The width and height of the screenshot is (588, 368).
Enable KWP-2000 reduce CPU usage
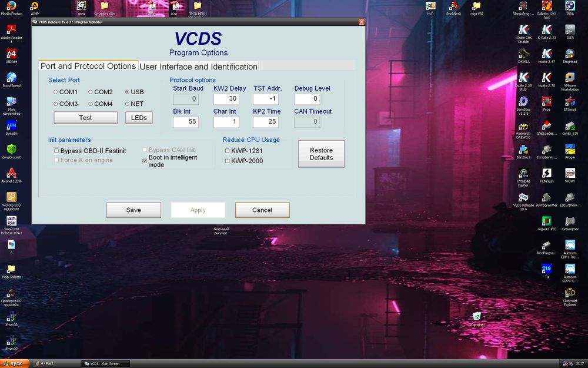(227, 161)
